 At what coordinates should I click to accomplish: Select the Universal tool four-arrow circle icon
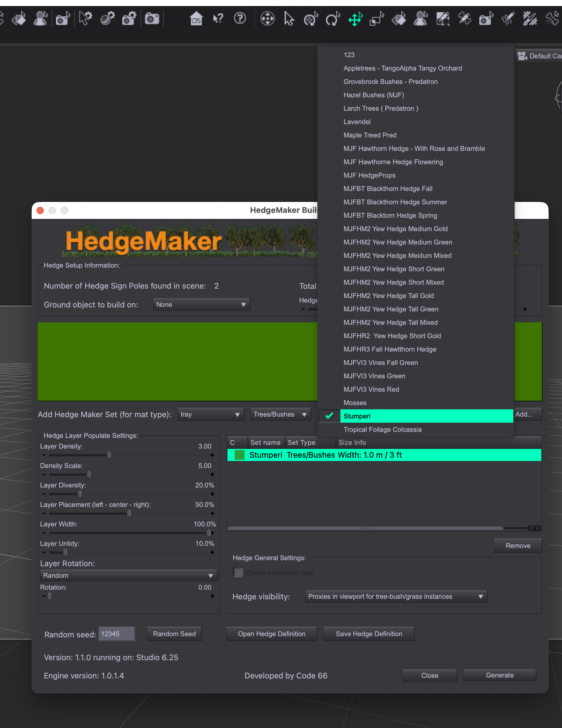point(267,19)
